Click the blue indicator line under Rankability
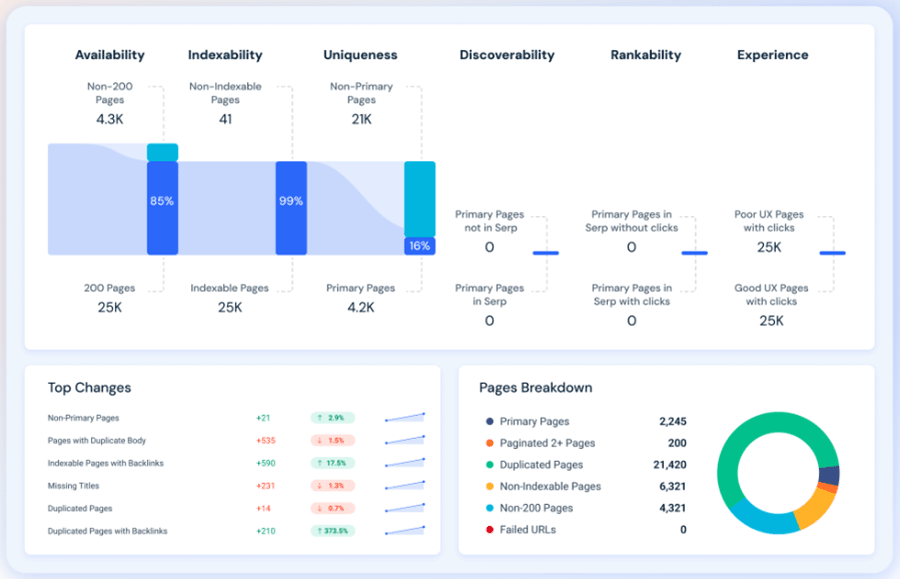The width and height of the screenshot is (900, 579). point(695,253)
